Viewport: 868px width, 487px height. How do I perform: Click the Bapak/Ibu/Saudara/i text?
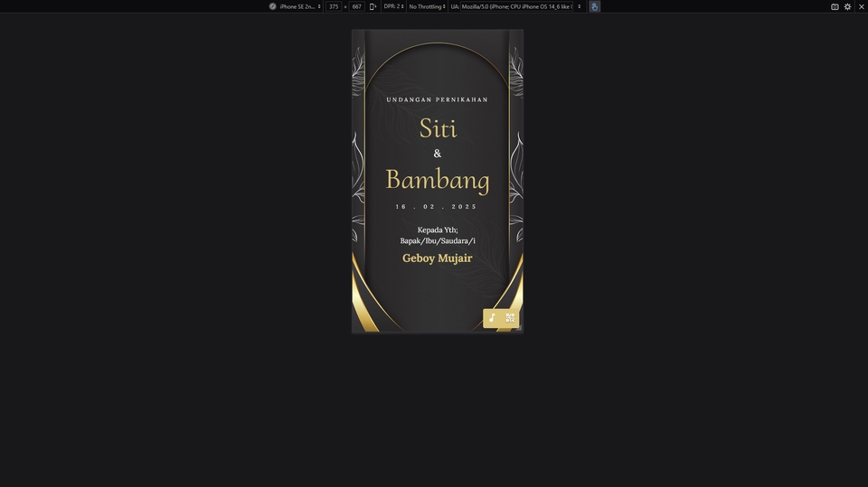438,240
